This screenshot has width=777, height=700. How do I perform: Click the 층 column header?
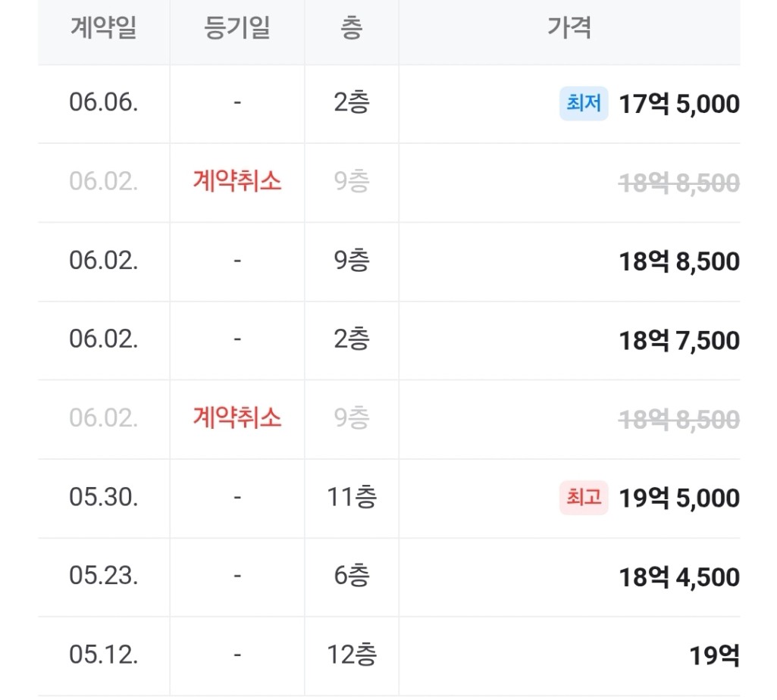click(351, 28)
